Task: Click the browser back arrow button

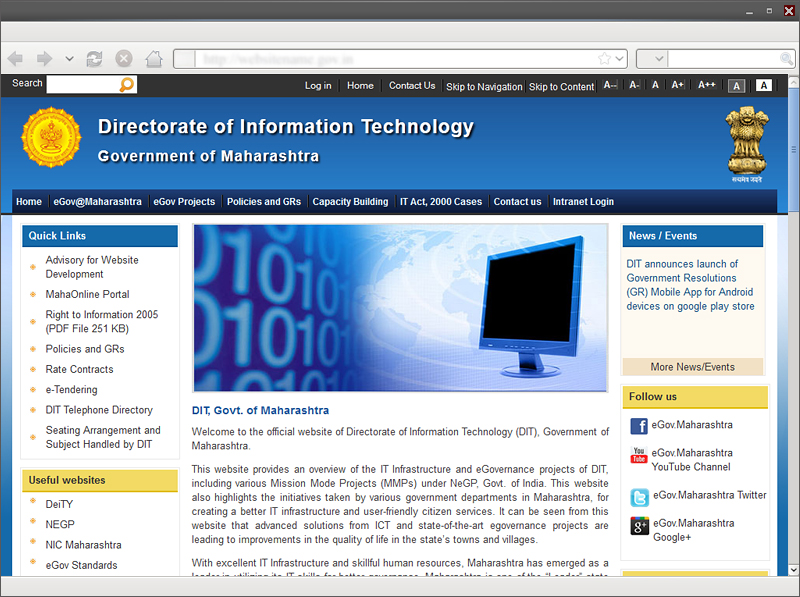Action: (16, 59)
